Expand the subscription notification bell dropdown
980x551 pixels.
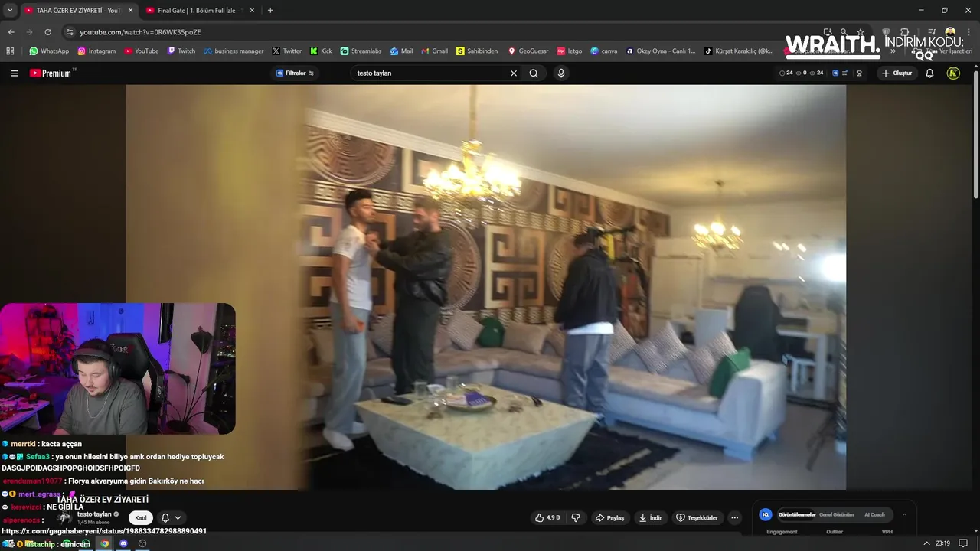click(x=171, y=518)
